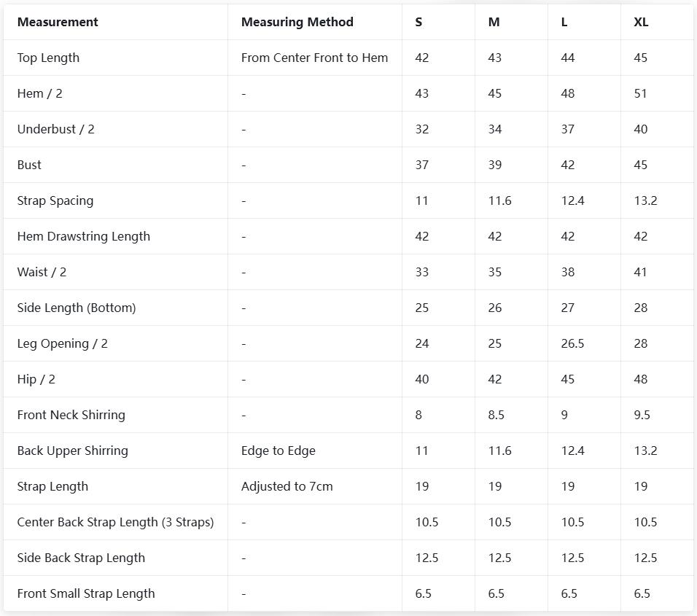Click the M value 8.5 for Front Neck Shirring
The height and width of the screenshot is (616, 697).
497,415
